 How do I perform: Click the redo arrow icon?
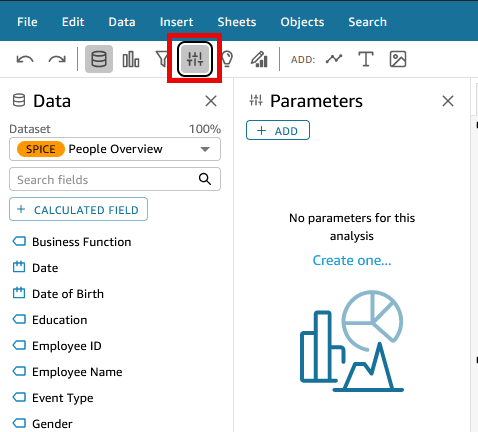pyautogui.click(x=57, y=60)
